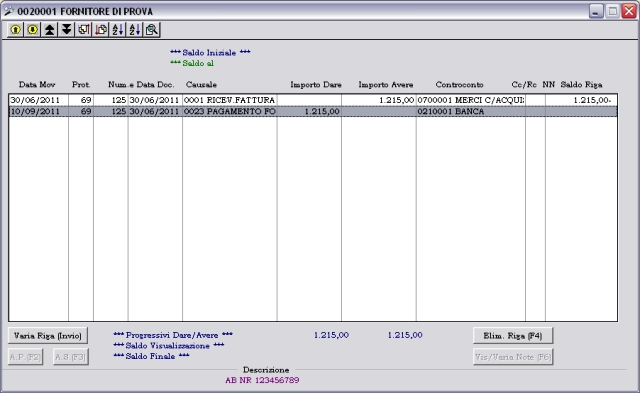Click the Progressivi Dare/Avere label
The image size is (640, 393).
173,335
